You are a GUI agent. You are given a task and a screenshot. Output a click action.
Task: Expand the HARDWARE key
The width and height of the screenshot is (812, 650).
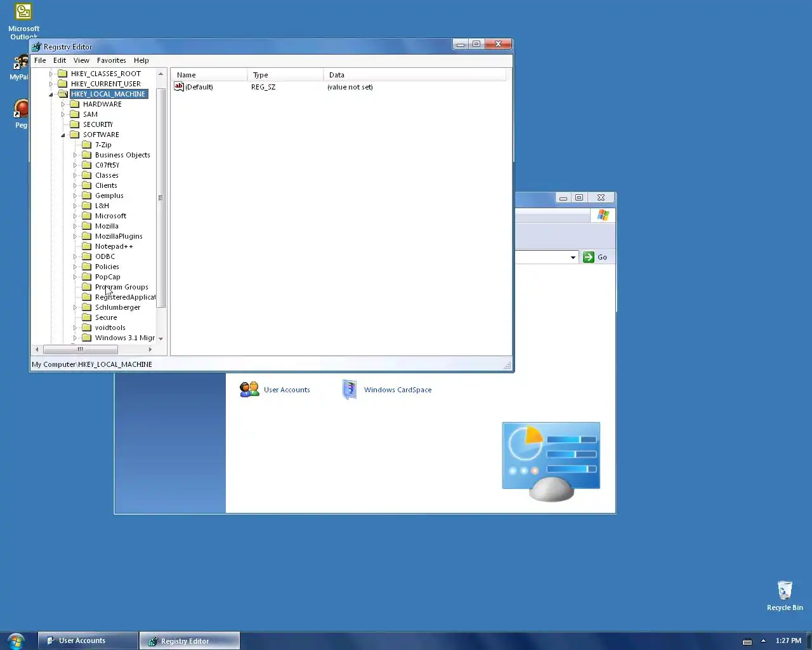pyautogui.click(x=63, y=104)
